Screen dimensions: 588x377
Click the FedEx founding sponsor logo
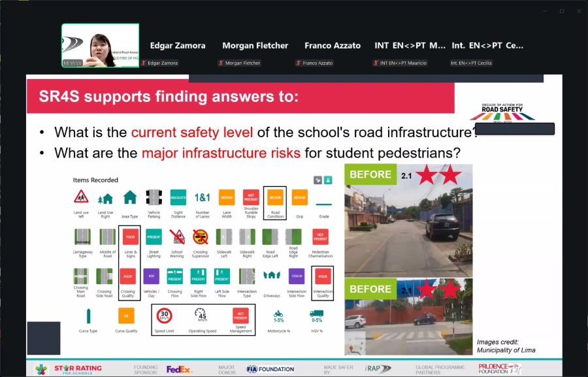coord(179,369)
